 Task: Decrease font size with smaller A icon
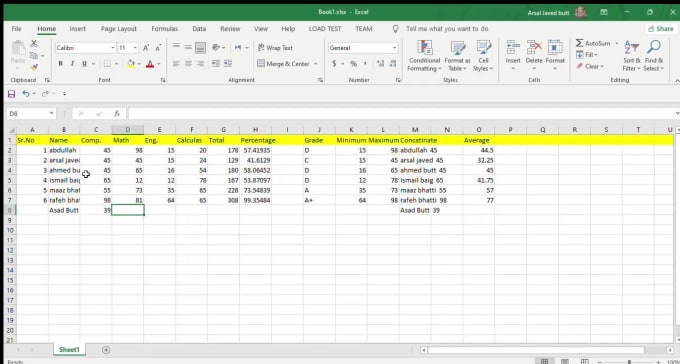(x=158, y=48)
